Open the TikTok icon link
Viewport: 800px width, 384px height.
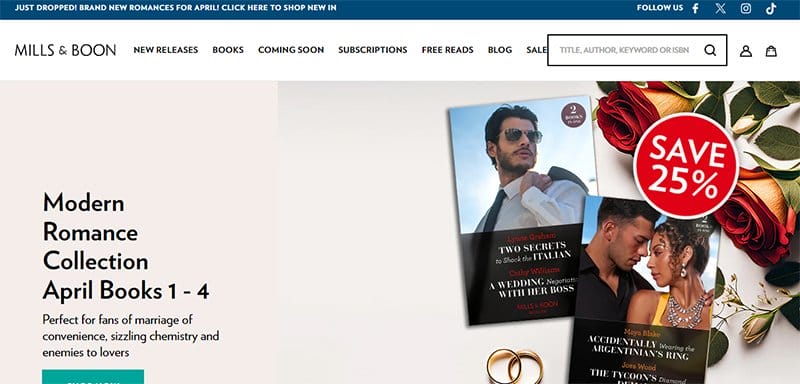771,8
